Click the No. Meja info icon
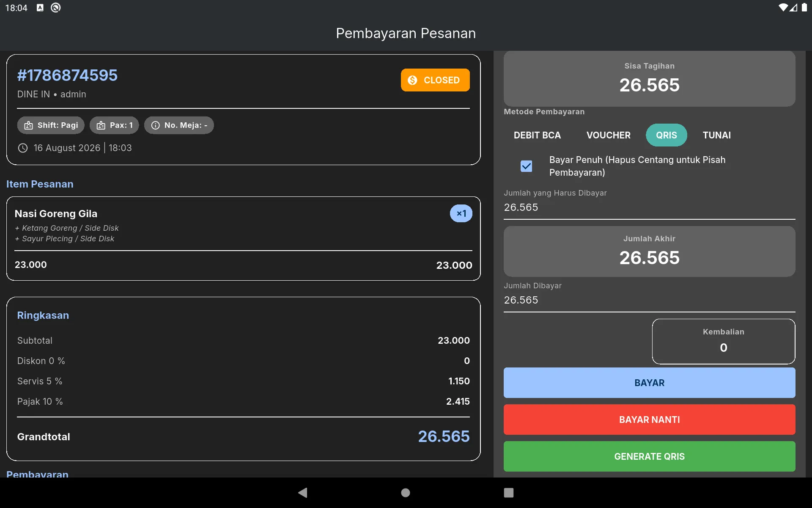The image size is (812, 508). tap(155, 125)
